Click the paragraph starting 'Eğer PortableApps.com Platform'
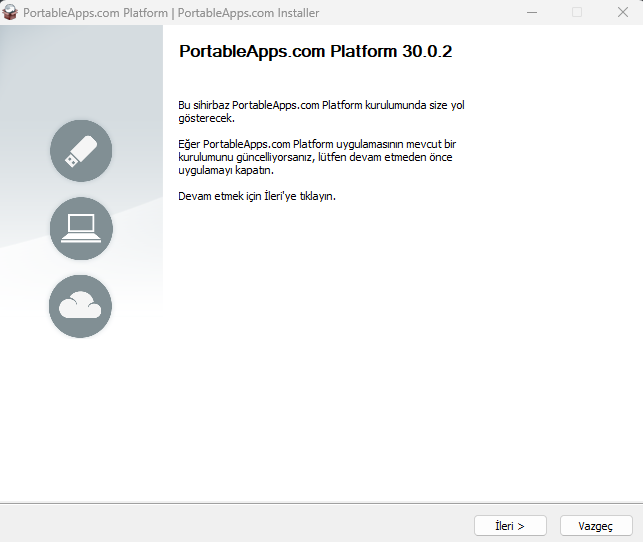The width and height of the screenshot is (643, 542). pos(317,157)
